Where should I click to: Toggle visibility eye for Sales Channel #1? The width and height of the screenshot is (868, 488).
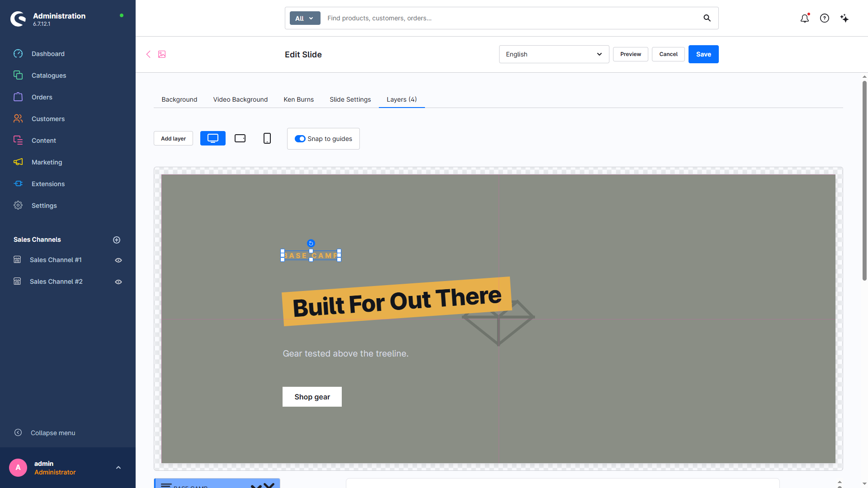(118, 260)
